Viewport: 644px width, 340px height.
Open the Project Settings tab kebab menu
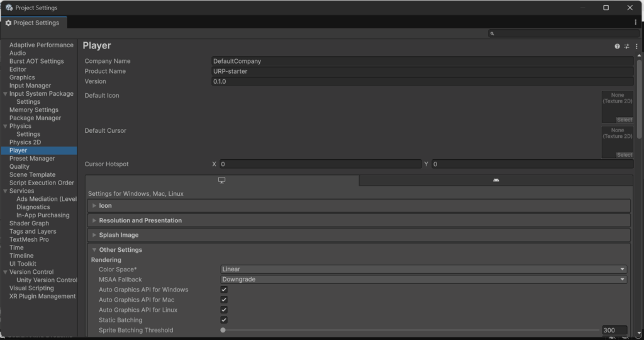click(636, 23)
